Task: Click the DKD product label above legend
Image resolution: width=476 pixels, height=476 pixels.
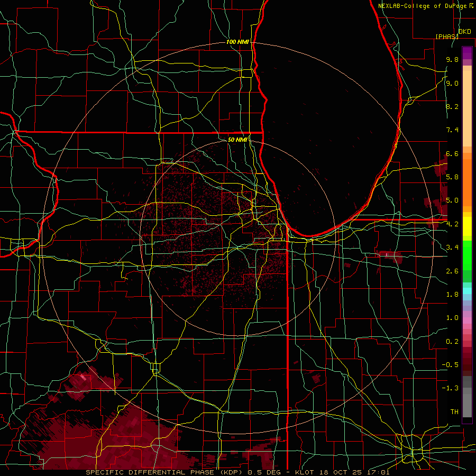Action: tap(465, 32)
